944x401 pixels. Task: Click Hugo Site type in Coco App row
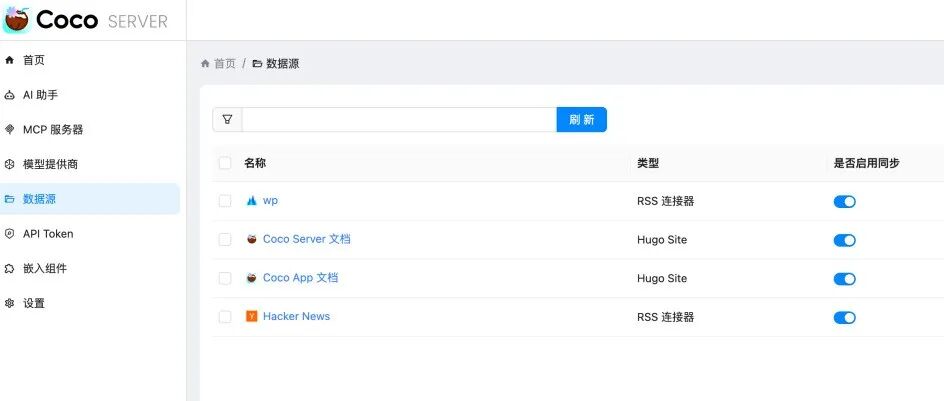662,278
